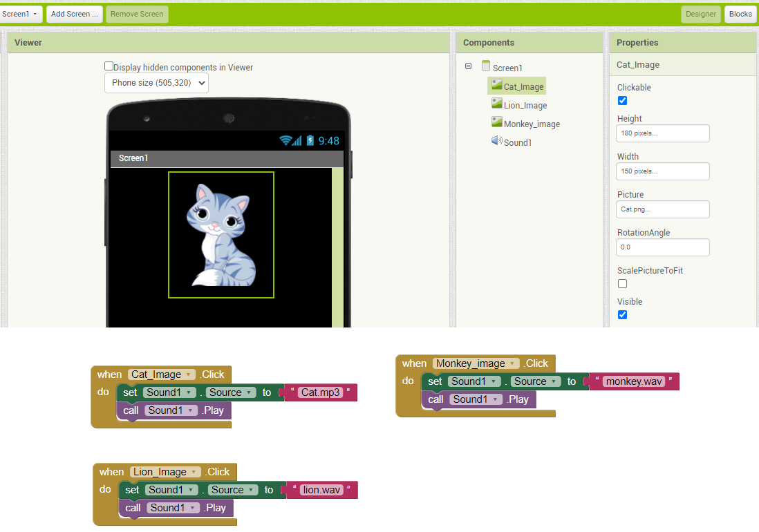
Task: Click the Cat_Image picture icon in Components
Action: click(x=496, y=86)
